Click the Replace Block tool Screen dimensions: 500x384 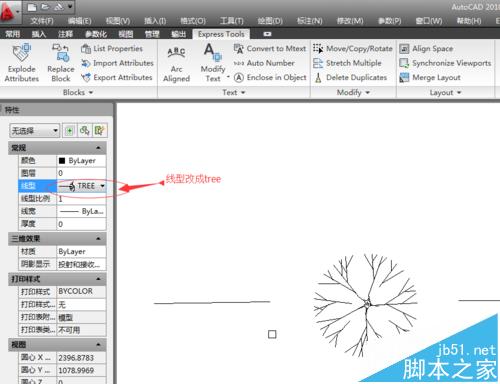[61, 63]
